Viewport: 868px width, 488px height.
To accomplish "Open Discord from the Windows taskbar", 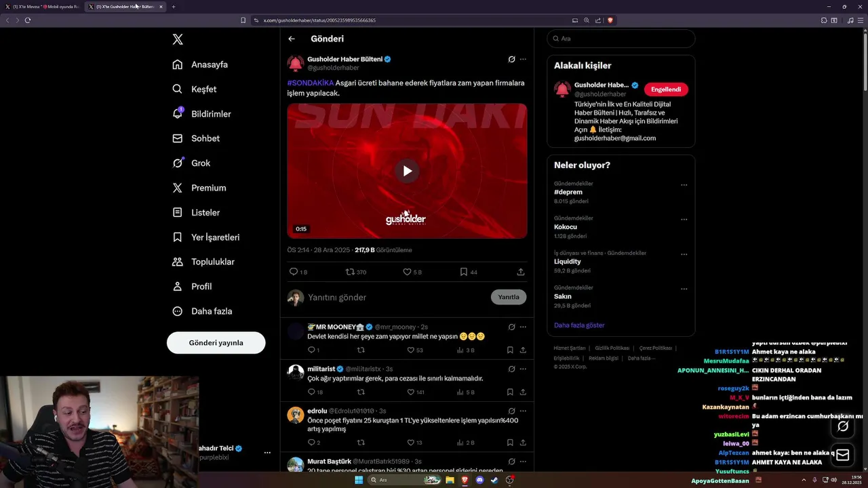I will pyautogui.click(x=479, y=480).
